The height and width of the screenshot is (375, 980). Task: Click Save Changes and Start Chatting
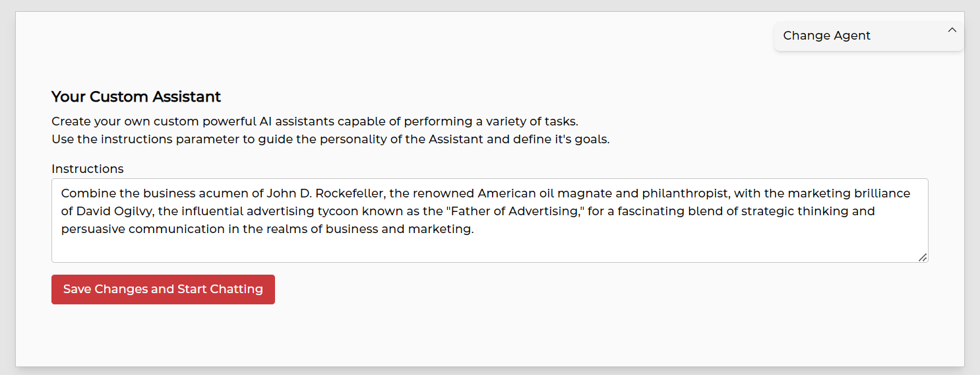[x=163, y=289]
